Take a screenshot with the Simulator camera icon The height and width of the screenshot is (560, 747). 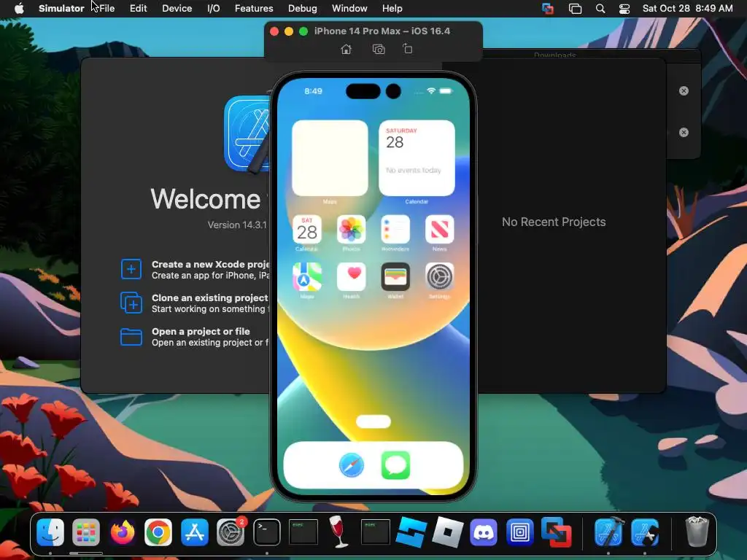[379, 49]
